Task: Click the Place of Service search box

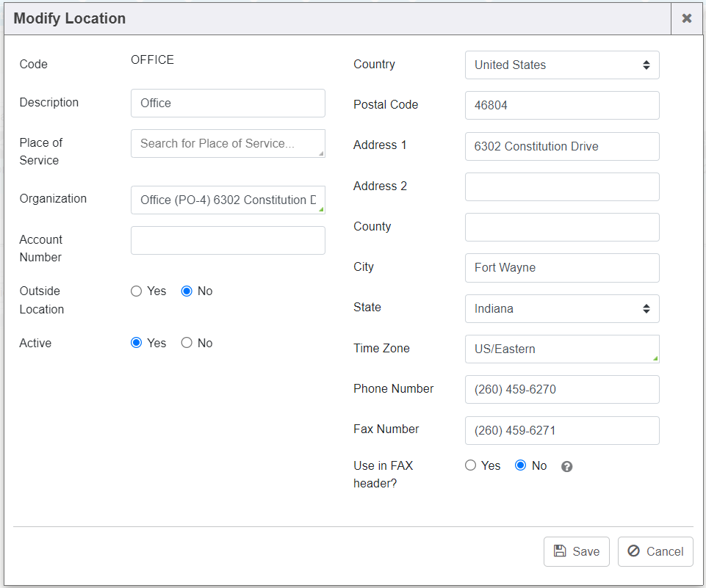Action: 228,143
